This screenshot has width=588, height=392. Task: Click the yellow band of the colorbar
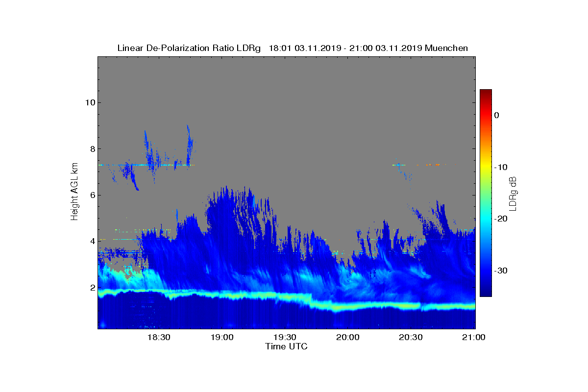tap(486, 167)
